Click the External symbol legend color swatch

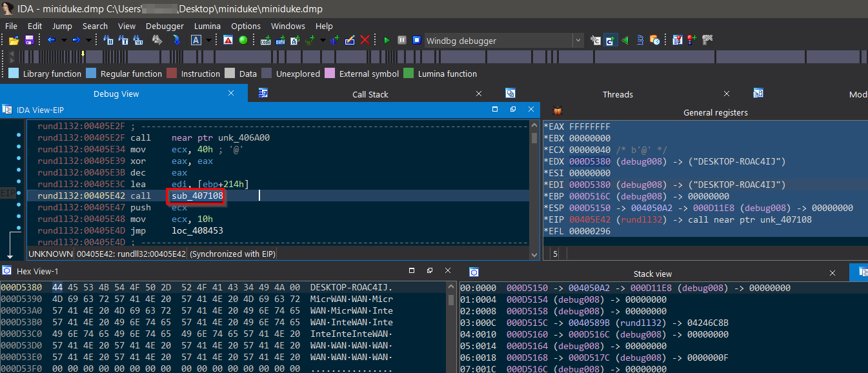click(330, 74)
